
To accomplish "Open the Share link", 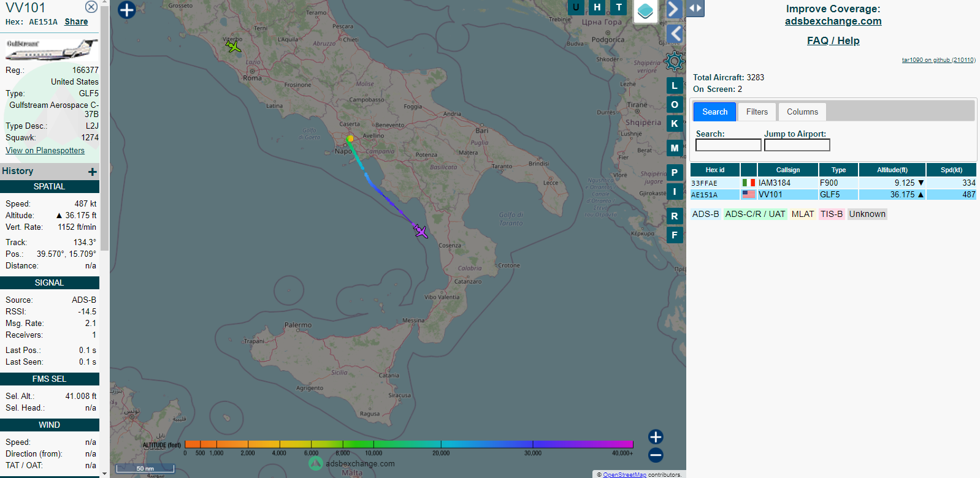I will tap(76, 21).
